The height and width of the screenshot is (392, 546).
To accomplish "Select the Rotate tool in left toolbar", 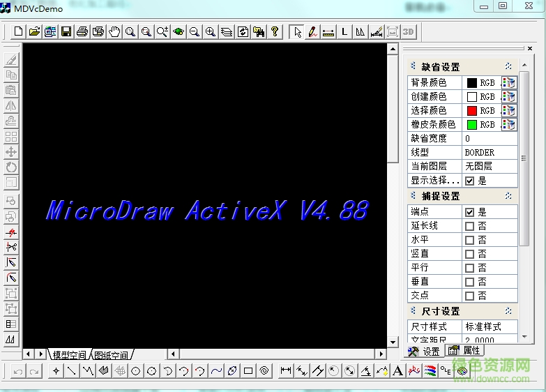I will point(11,167).
